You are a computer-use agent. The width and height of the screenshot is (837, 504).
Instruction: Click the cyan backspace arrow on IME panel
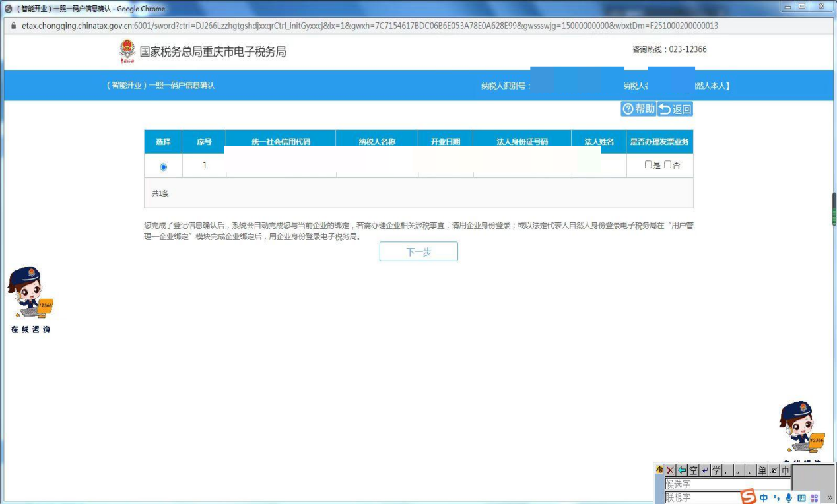tap(682, 470)
